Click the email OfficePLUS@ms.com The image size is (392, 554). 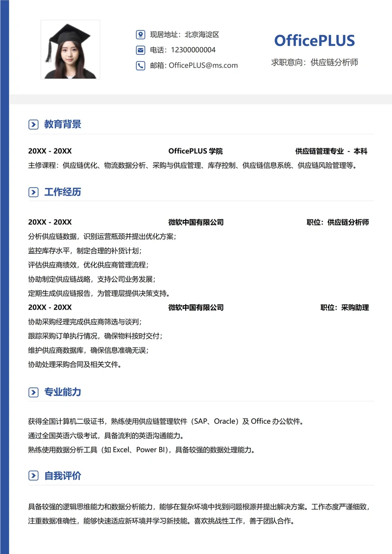click(x=203, y=65)
